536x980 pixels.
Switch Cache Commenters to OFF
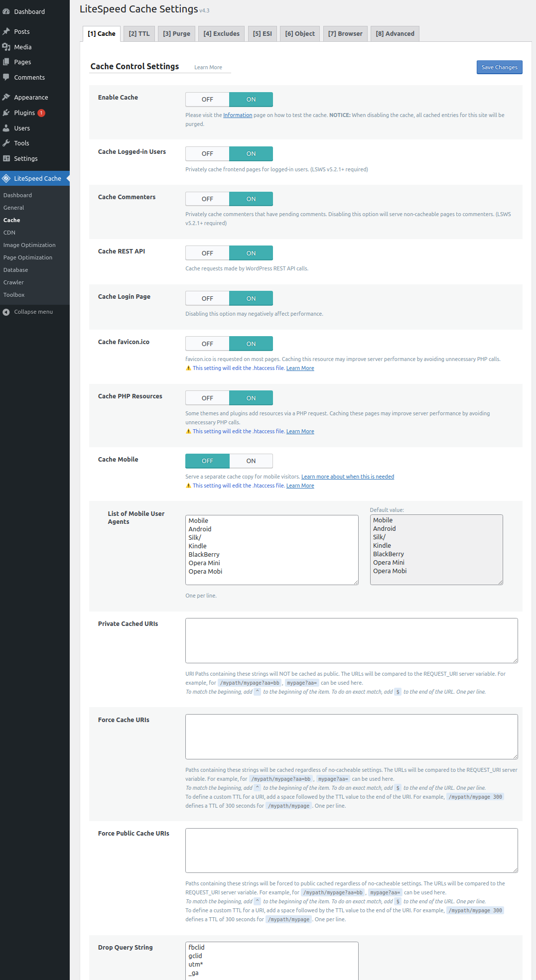pos(207,199)
